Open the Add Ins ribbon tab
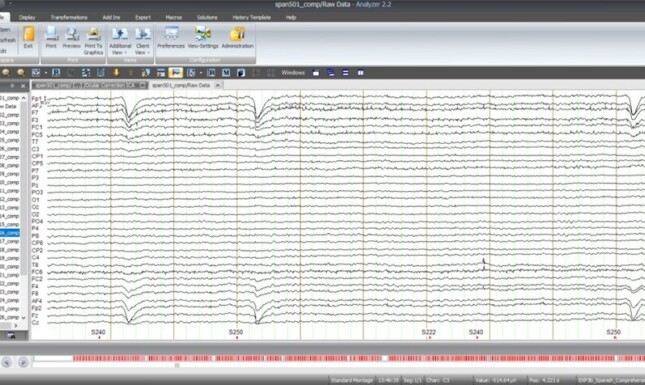This screenshot has width=645, height=385. point(111,17)
